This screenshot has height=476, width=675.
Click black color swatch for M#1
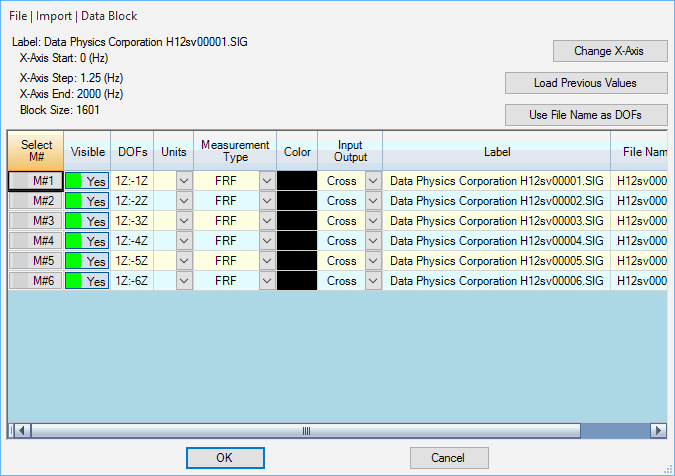pyautogui.click(x=297, y=181)
